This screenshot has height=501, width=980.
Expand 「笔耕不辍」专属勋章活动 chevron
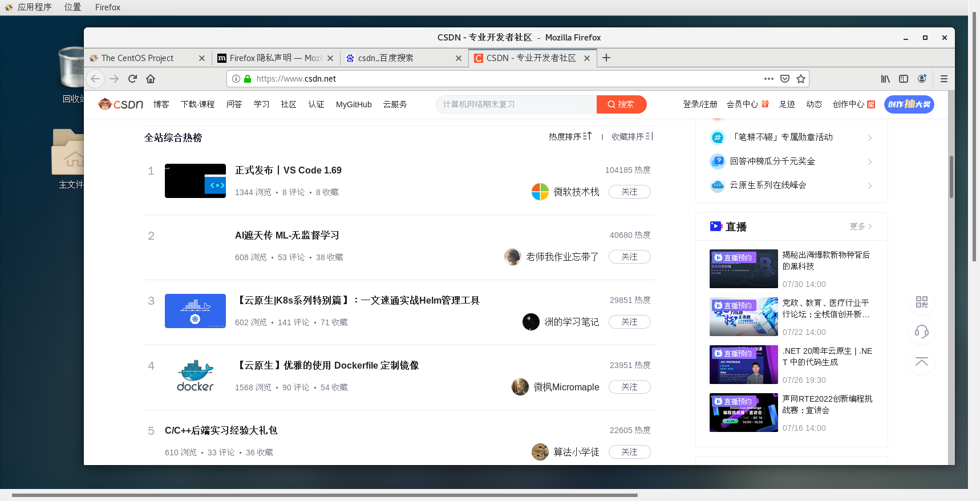[870, 138]
